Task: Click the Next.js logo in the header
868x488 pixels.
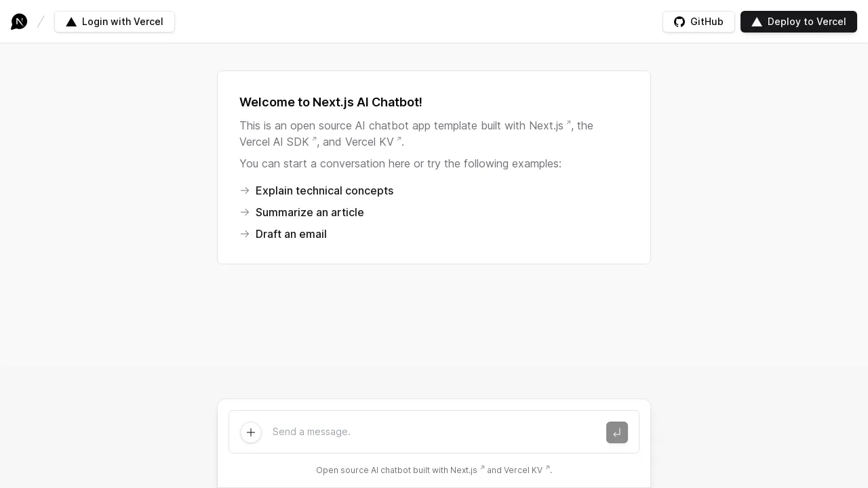Action: (19, 21)
